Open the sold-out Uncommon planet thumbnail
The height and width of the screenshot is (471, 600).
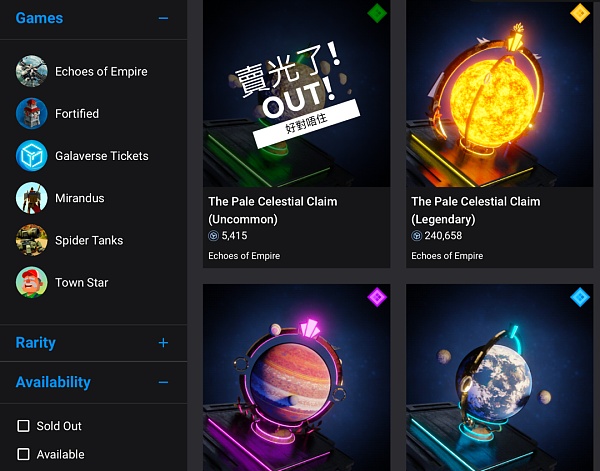[297, 93]
